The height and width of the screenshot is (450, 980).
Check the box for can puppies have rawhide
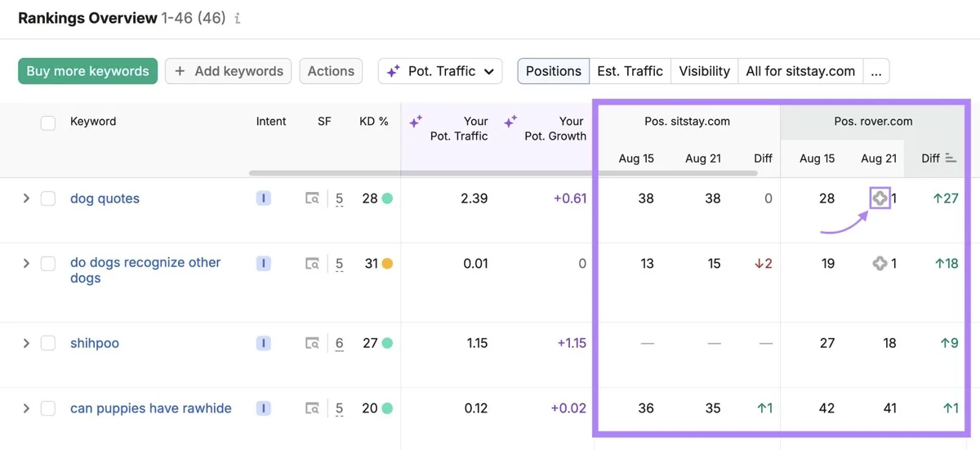48,408
